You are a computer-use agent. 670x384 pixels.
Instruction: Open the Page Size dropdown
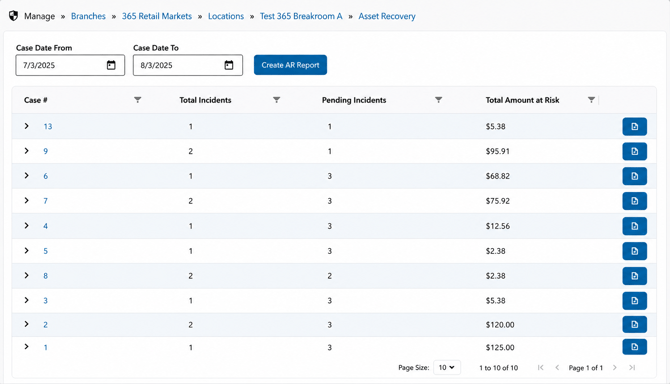coord(447,367)
